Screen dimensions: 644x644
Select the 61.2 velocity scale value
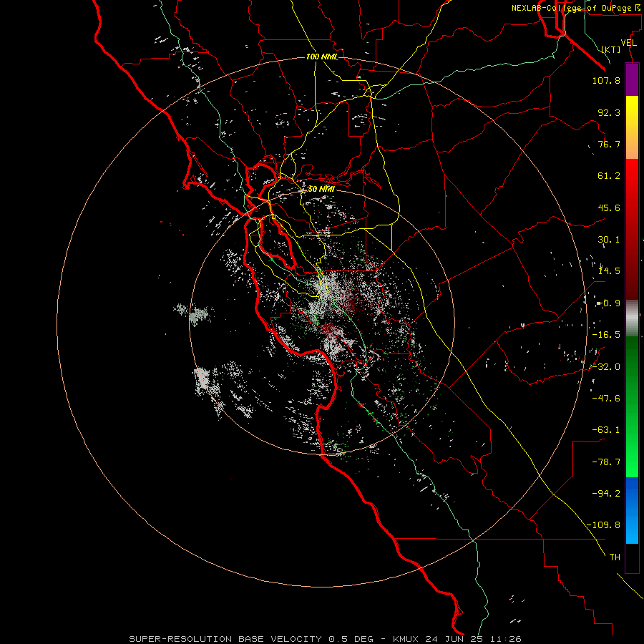(x=609, y=176)
